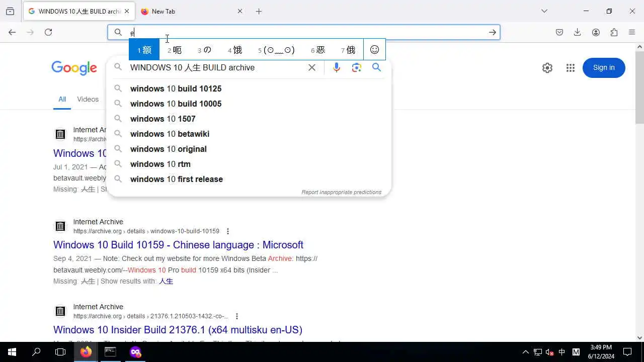Open more options for windows-10-build-10159 result
Viewport: 644px width, 362px height.
[228, 231]
